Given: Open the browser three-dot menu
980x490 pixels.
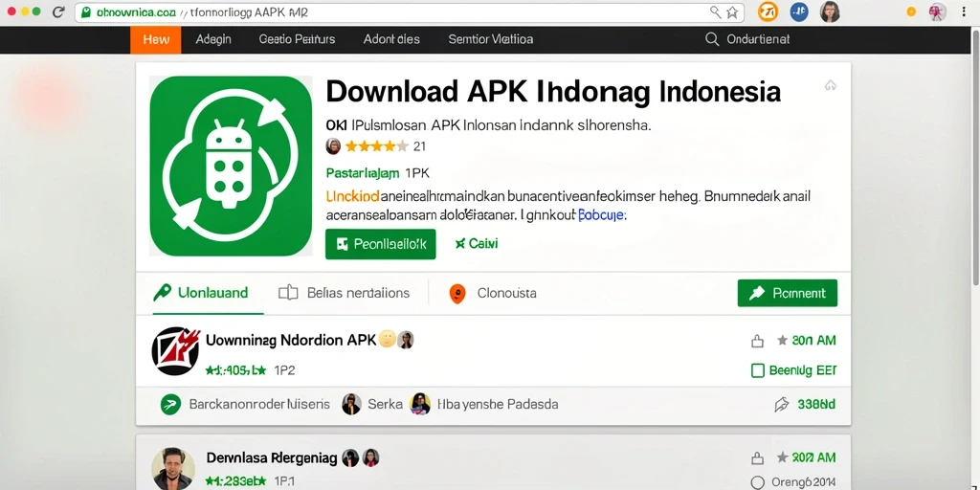Looking at the screenshot, I should tap(965, 11).
